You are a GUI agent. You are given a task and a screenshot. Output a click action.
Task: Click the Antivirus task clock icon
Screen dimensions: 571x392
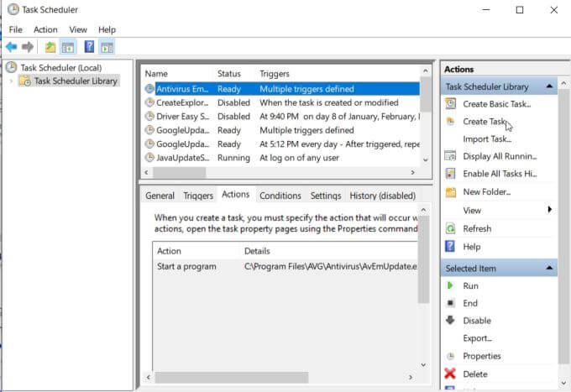pos(149,88)
